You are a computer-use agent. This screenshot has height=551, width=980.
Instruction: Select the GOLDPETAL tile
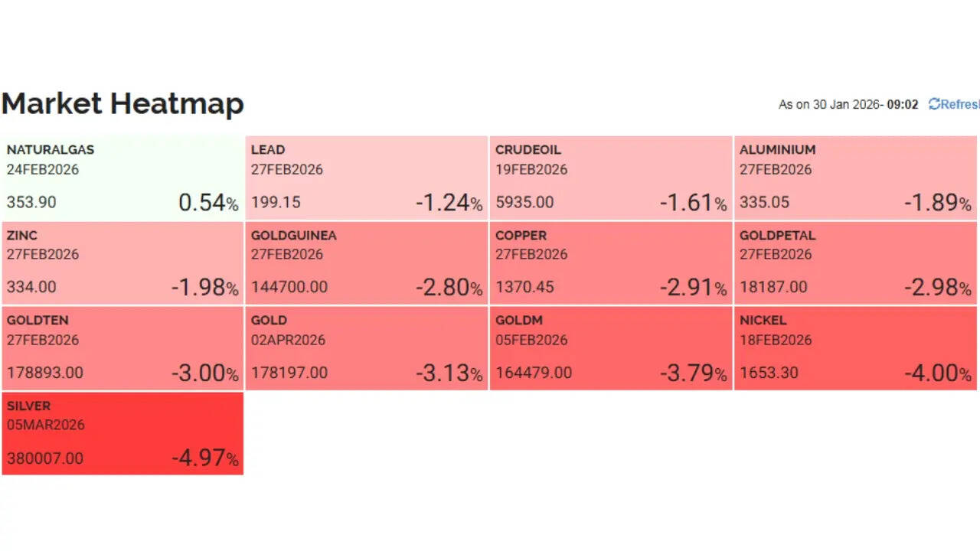855,263
